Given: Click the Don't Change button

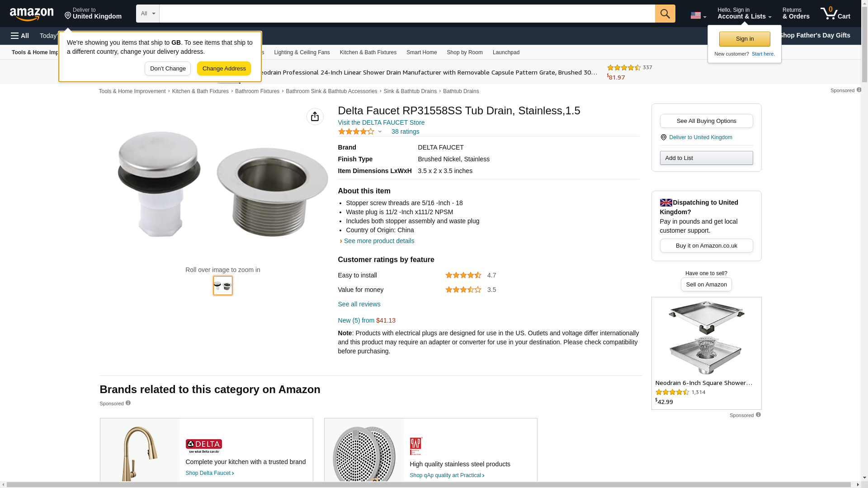Looking at the screenshot, I should click(x=168, y=69).
